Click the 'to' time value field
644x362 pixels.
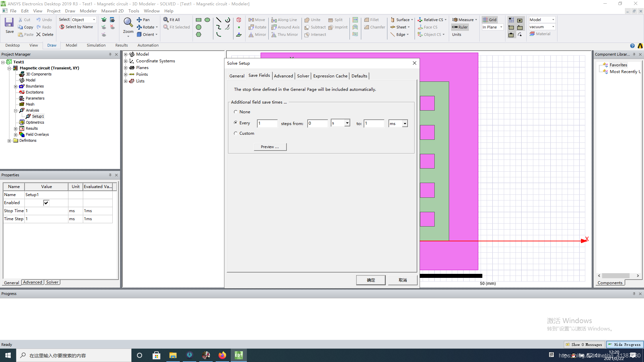(x=374, y=123)
